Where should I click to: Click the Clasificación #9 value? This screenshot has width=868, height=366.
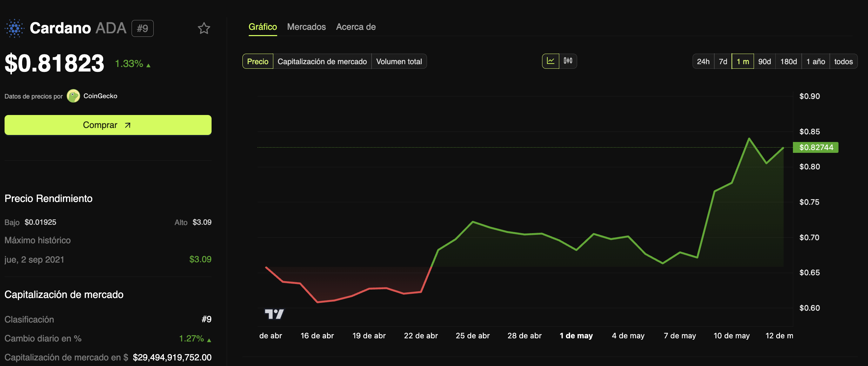click(x=207, y=319)
